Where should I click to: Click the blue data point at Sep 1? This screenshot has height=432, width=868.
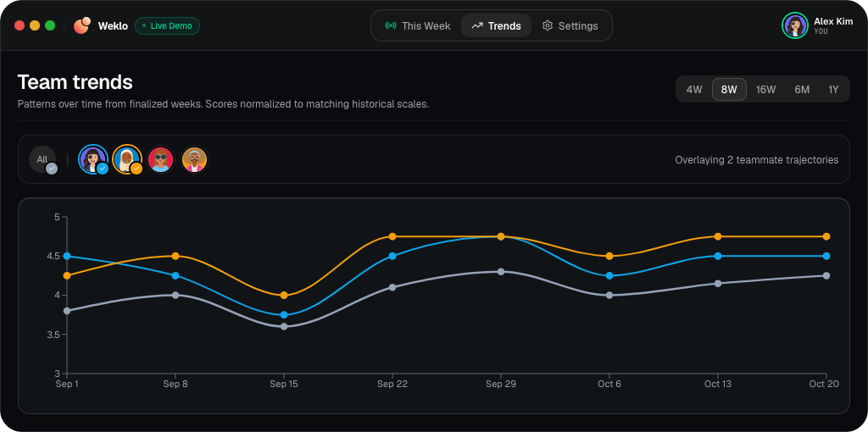point(67,256)
